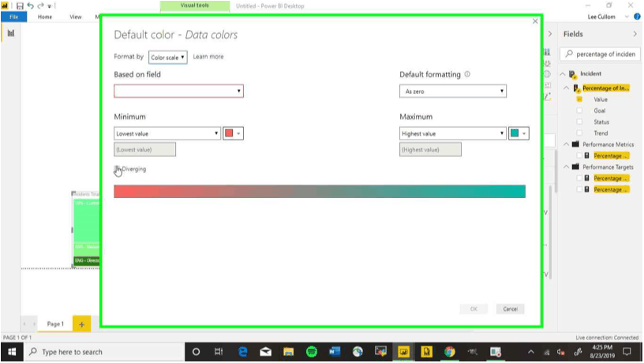
Task: Select the Visual tools contextual tab
Action: tap(195, 6)
